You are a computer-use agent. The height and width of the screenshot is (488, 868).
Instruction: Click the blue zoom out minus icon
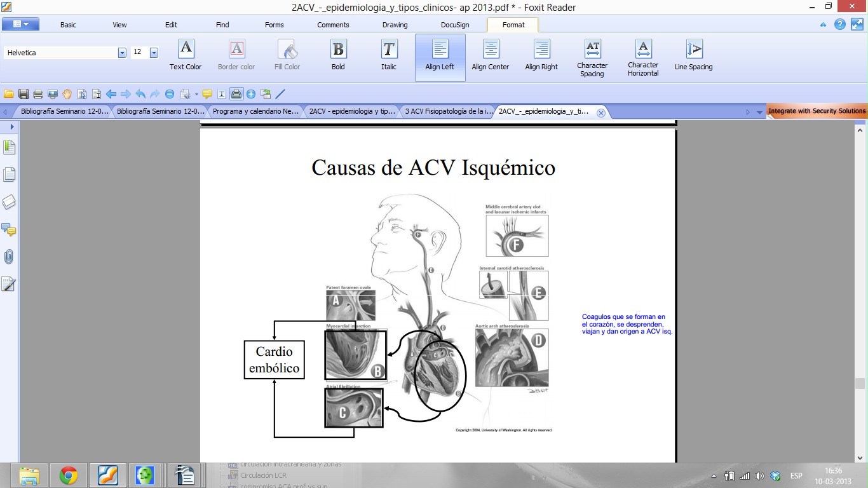(170, 94)
